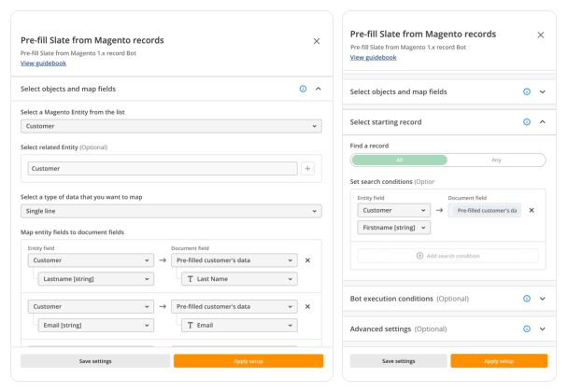The image size is (568, 392).
Task: Show info for Select objects and map fields, right panel
Action: point(527,92)
